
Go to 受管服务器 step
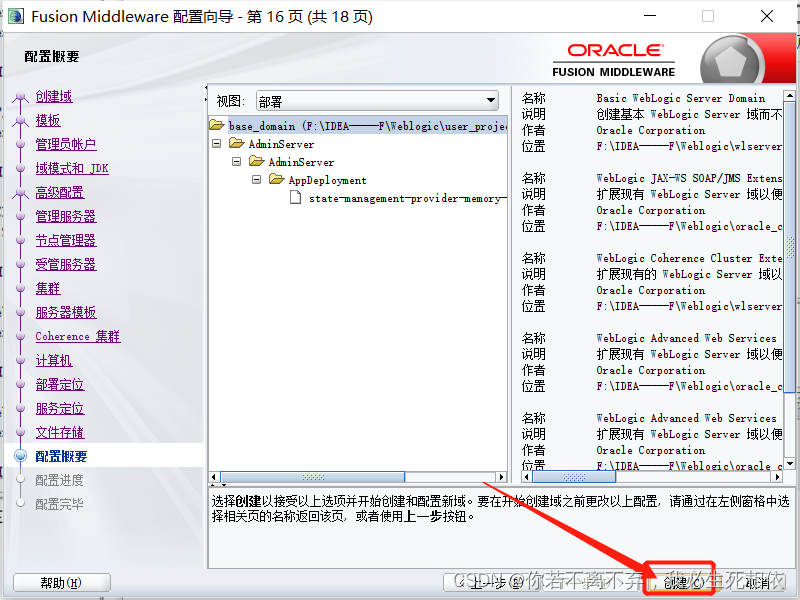(66, 264)
